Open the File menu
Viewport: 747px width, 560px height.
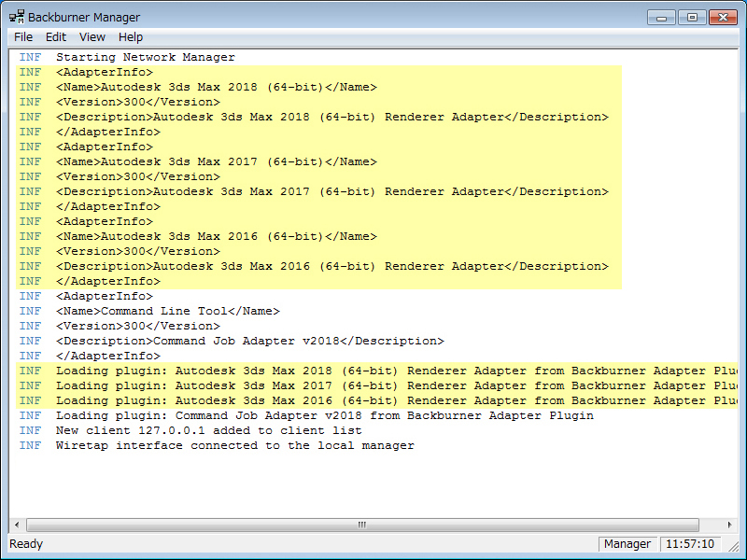[23, 37]
